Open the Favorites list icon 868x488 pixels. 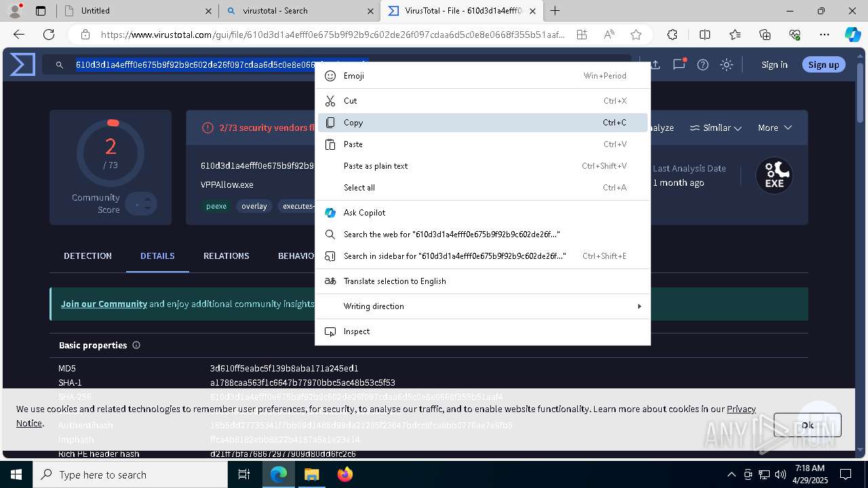coord(735,35)
